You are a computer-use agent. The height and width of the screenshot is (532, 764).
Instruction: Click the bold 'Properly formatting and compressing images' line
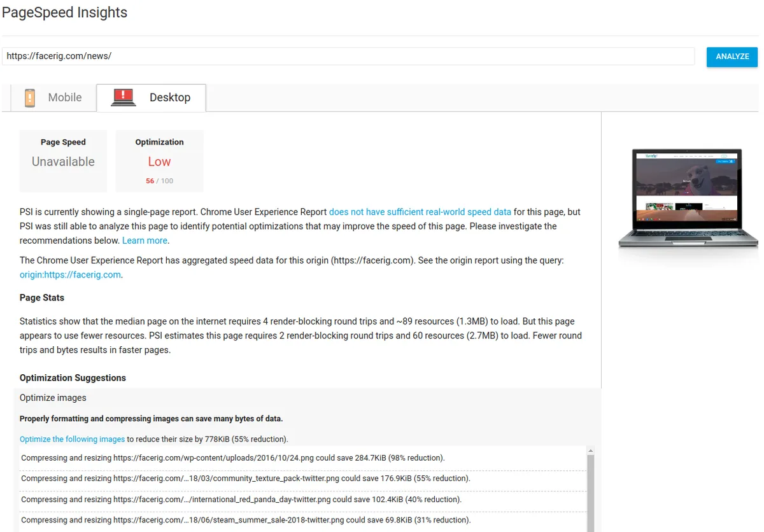[x=151, y=419]
